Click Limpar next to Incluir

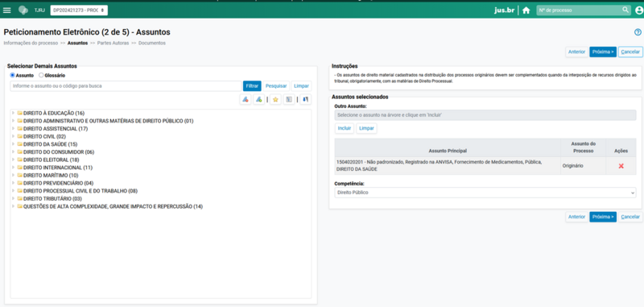tap(366, 128)
